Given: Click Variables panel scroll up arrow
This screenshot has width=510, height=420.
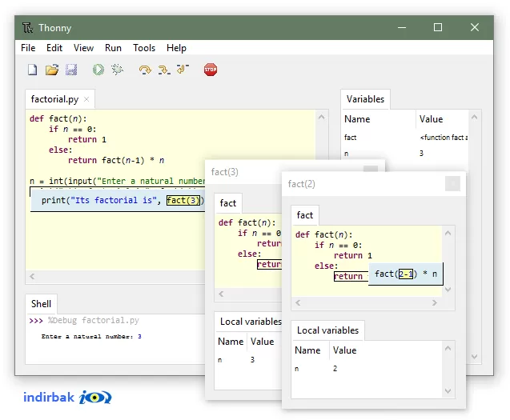Looking at the screenshot, I should tap(474, 117).
